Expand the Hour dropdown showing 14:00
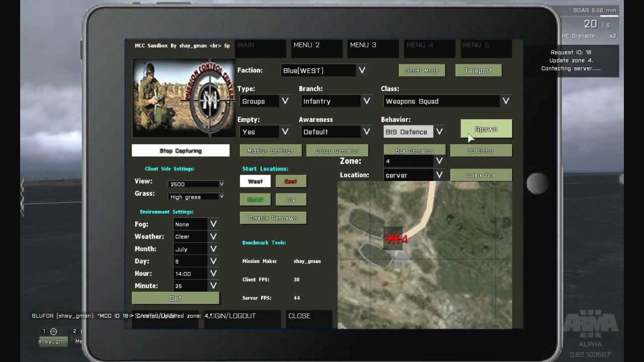The height and width of the screenshot is (362, 644). click(x=196, y=274)
